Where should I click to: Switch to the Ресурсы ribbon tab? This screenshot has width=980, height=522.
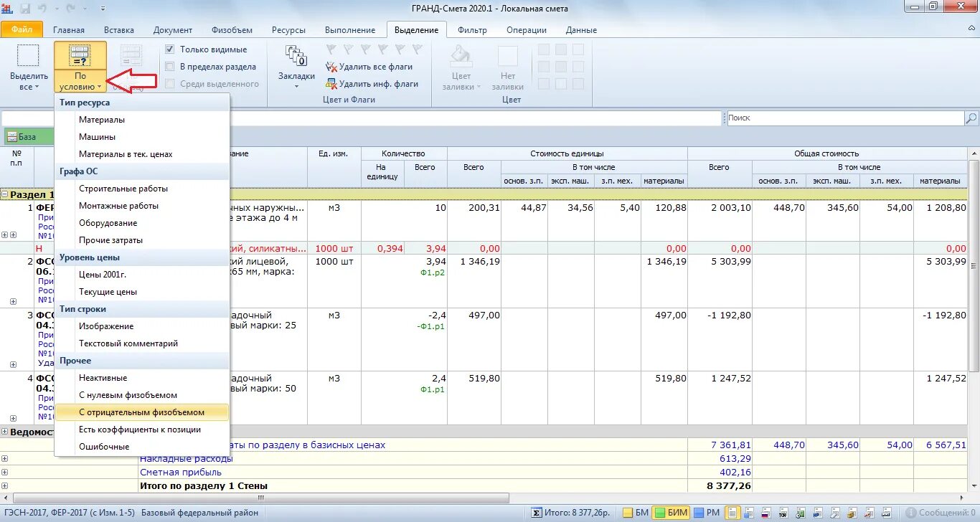point(288,30)
